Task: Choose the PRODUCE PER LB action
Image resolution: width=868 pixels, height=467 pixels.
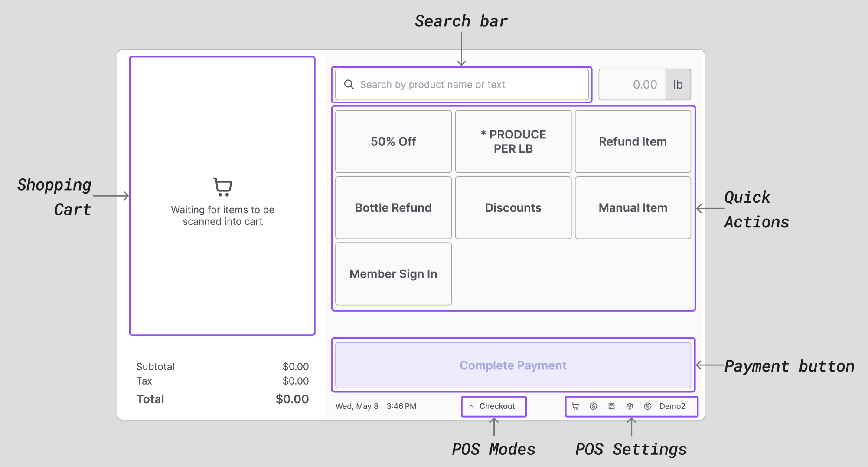Action: pos(513,141)
